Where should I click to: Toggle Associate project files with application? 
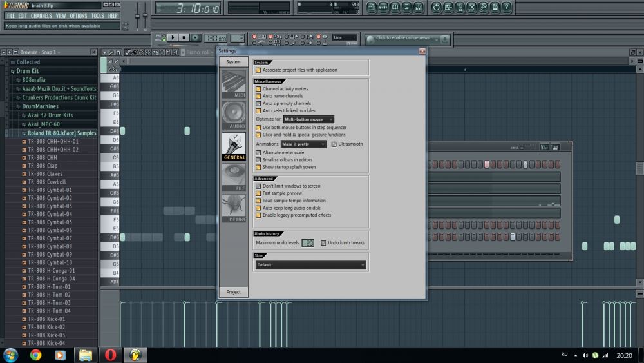tap(258, 70)
